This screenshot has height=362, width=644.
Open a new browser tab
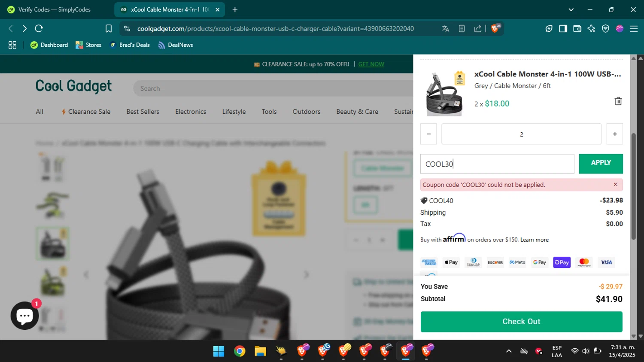point(235,9)
